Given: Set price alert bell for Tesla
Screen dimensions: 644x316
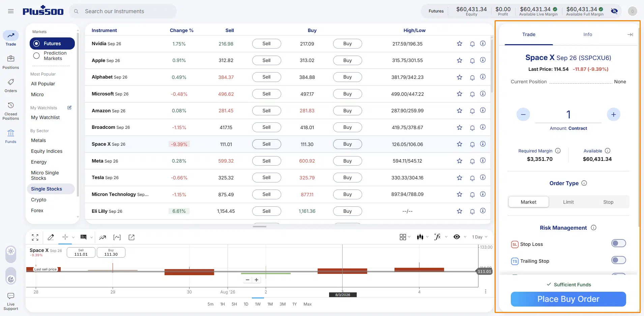Looking at the screenshot, I should click(x=472, y=178).
